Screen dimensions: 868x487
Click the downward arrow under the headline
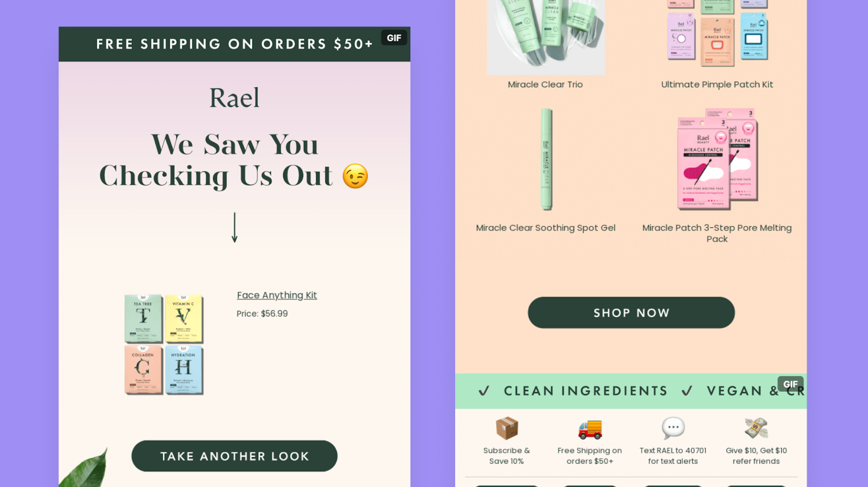234,227
